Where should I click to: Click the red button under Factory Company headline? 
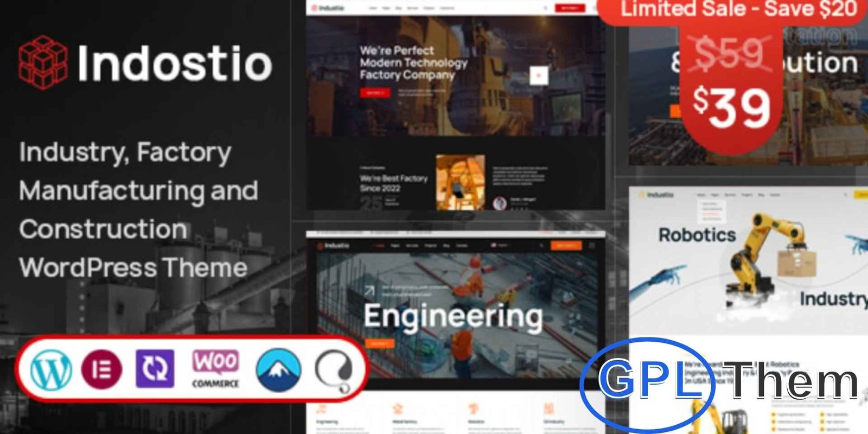click(x=375, y=93)
